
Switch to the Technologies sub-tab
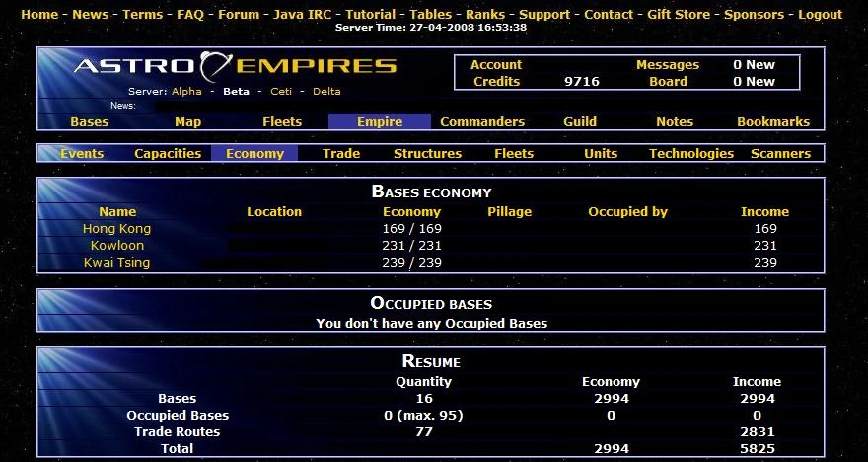pos(691,153)
